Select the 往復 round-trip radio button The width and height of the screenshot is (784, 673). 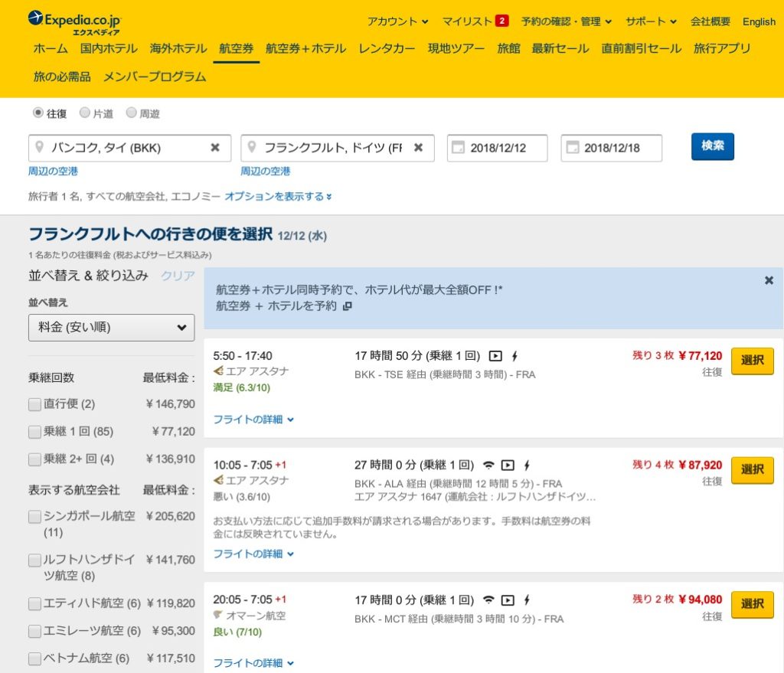[38, 113]
